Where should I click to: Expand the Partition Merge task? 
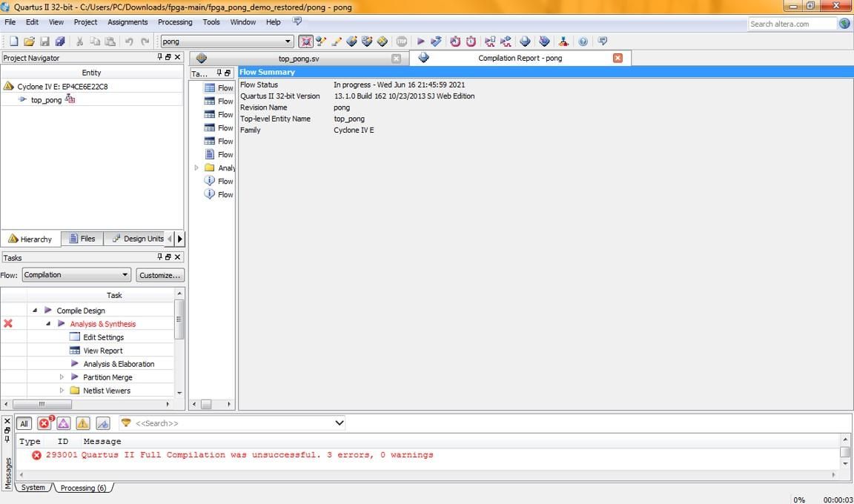62,377
